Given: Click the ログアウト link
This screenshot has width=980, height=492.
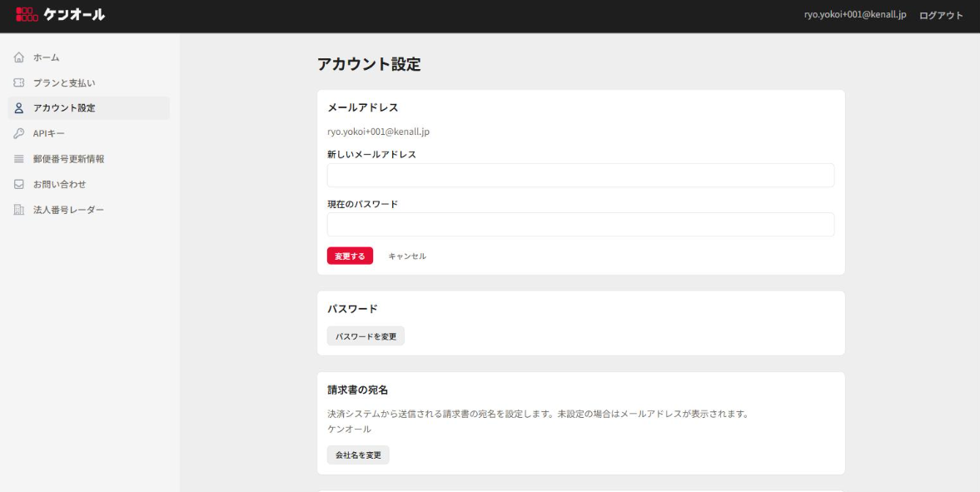Looking at the screenshot, I should [x=941, y=15].
